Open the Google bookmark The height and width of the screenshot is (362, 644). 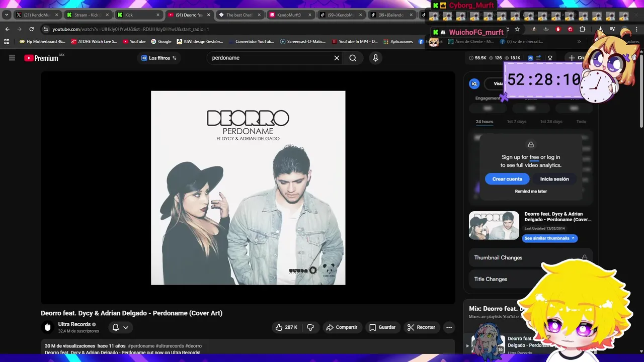161,42
